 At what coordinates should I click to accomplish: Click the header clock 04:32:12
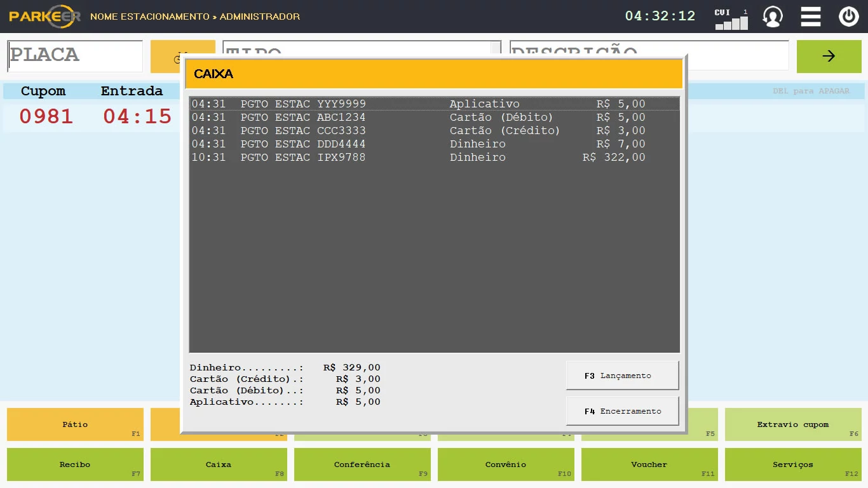click(660, 17)
